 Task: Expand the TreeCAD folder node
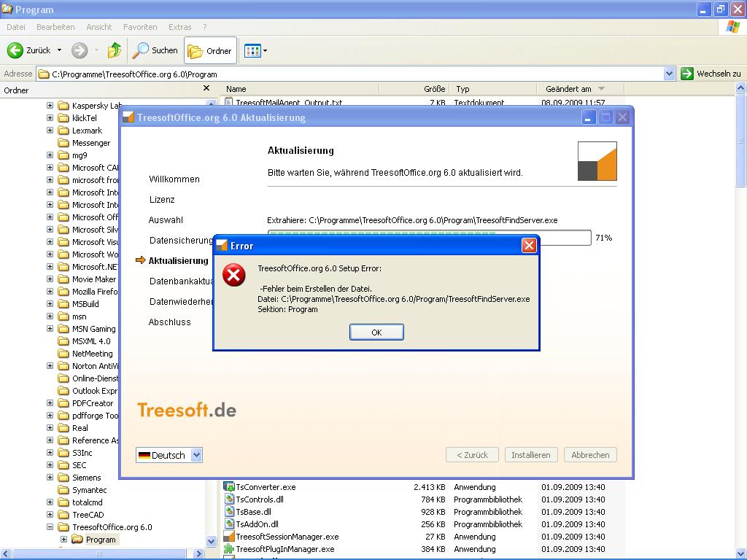(50, 515)
